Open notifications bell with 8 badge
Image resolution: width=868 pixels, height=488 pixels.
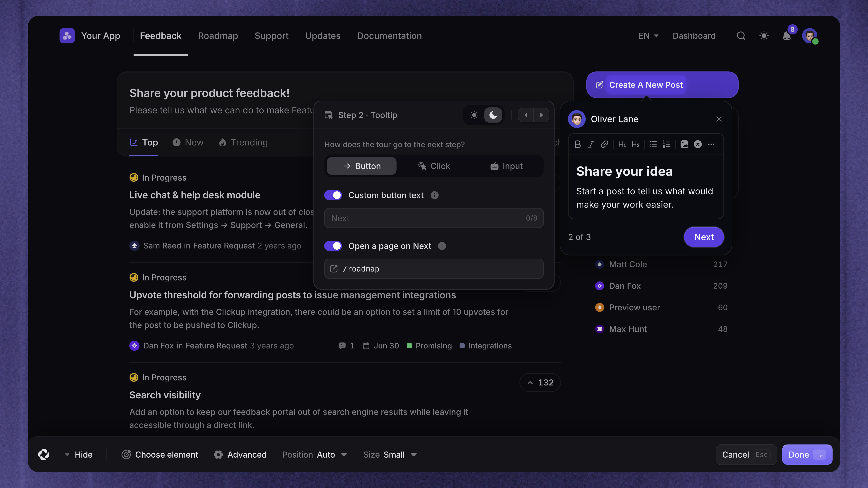787,36
